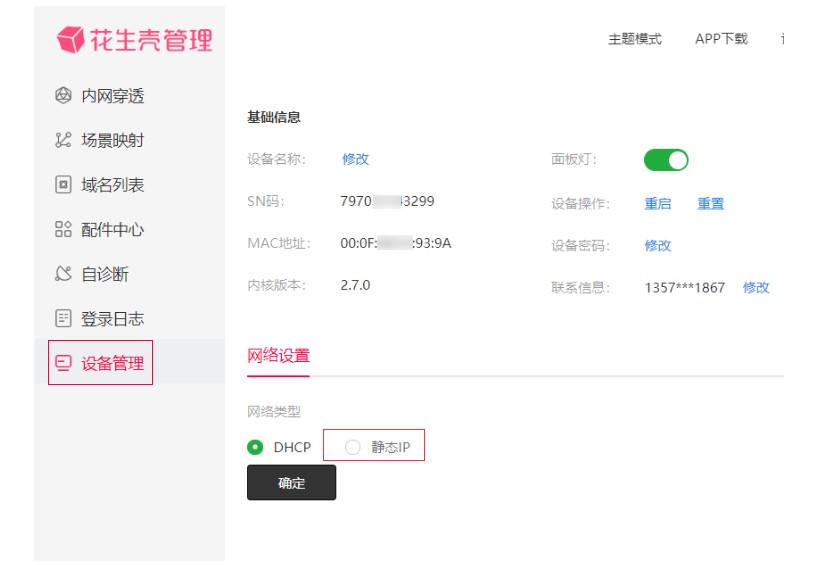Click 修改 next to 联系信息
The width and height of the screenshot is (828, 565).
[756, 288]
